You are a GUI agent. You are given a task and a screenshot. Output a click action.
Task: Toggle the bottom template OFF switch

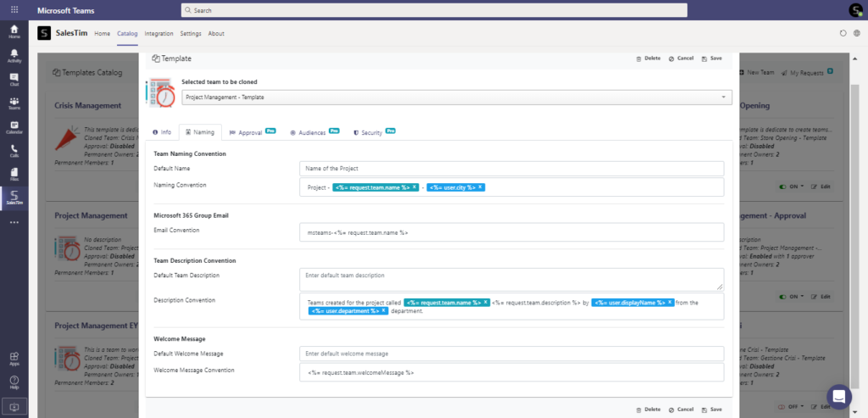click(782, 406)
